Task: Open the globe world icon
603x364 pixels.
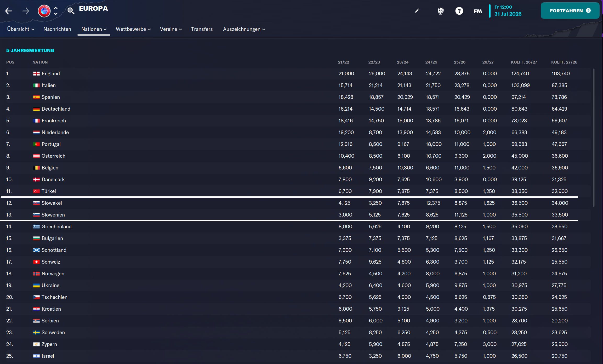Action: point(441,11)
